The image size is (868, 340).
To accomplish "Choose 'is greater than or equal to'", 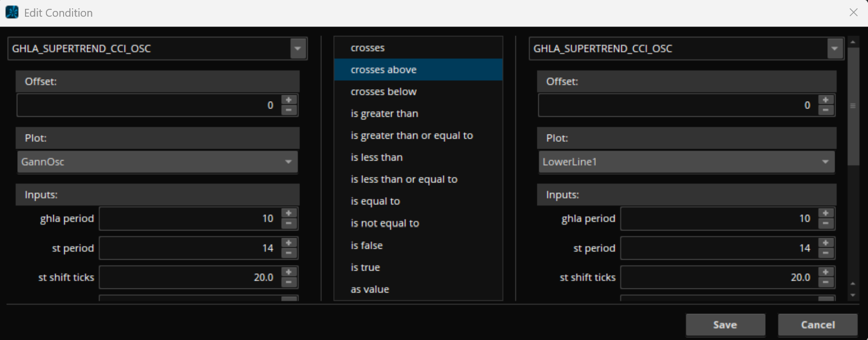I will point(412,136).
